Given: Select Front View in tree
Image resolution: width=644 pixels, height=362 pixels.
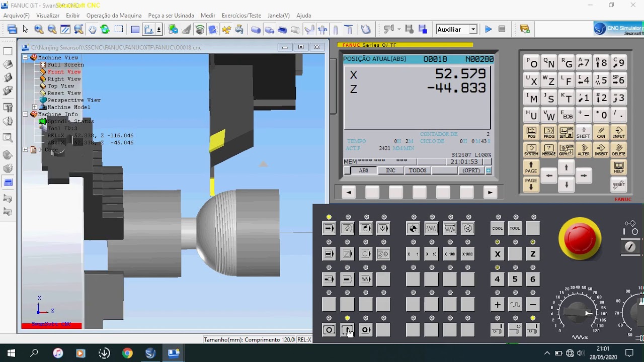Looking at the screenshot, I should click(64, 72).
